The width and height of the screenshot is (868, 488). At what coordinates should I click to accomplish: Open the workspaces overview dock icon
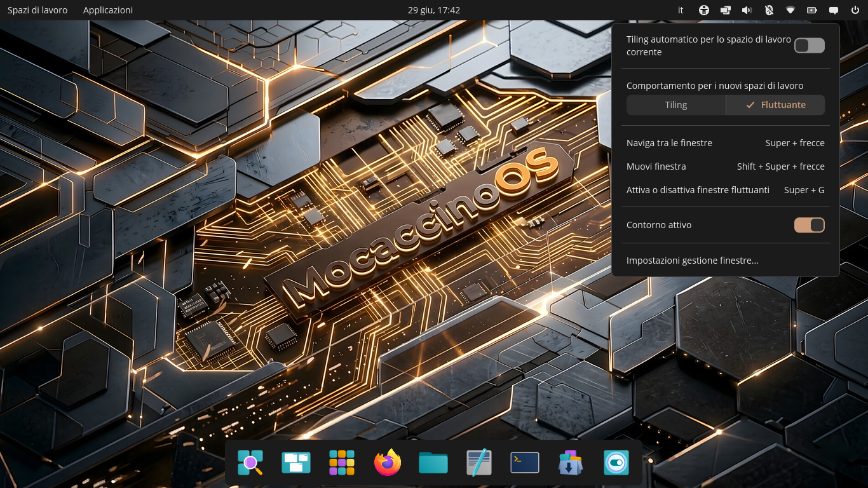(296, 463)
